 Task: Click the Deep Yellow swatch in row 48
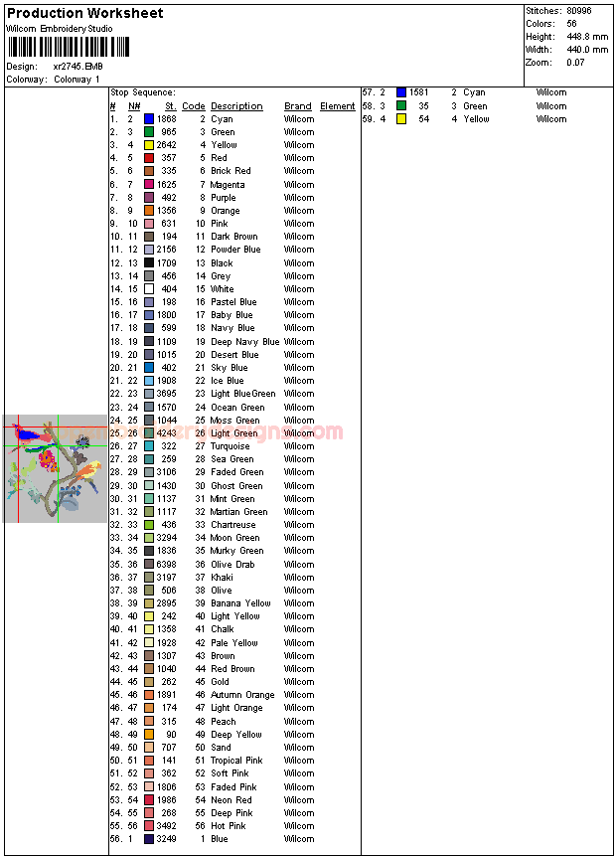click(x=149, y=735)
